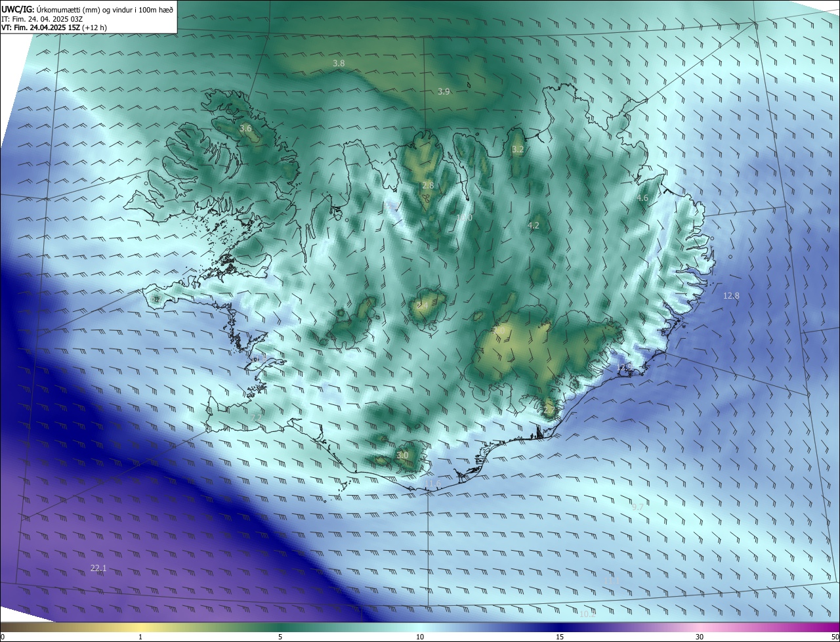
Task: Click the 'IT: Fim. 24. 04. 2025 03Z' line
Action: 43,18
